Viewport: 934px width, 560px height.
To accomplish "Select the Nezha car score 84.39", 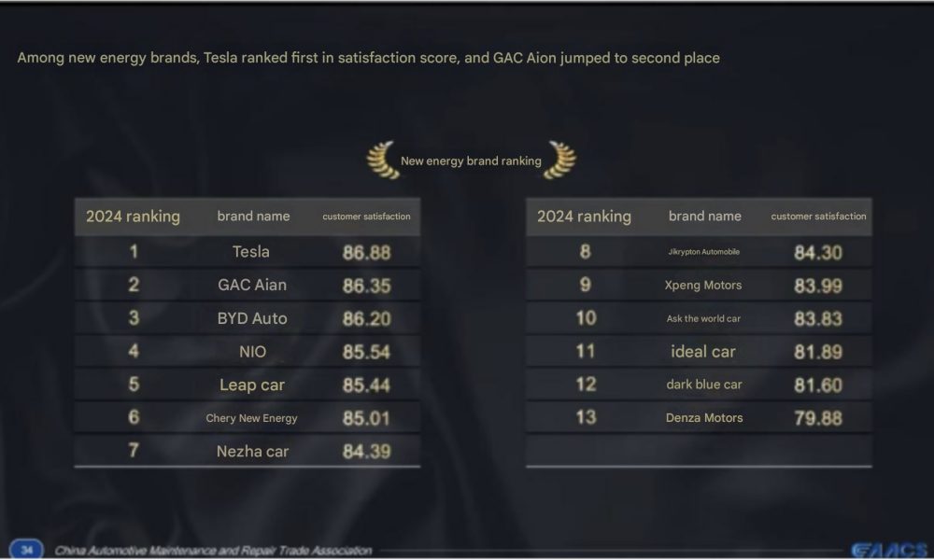I will pos(366,452).
